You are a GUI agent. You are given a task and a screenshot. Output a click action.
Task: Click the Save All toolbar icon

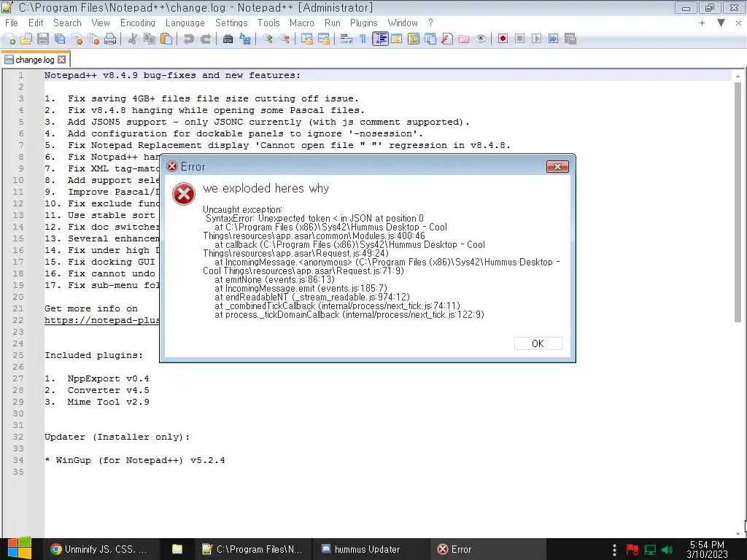pos(60,39)
